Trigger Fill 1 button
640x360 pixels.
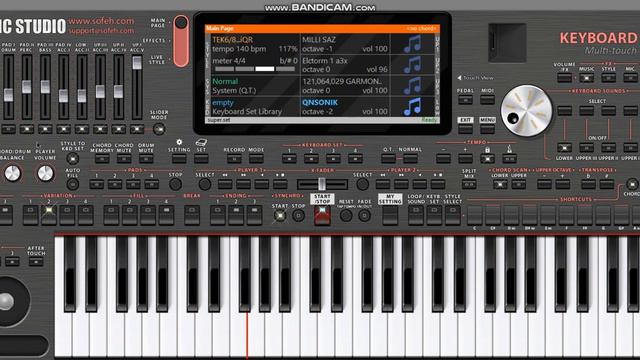pyautogui.click(x=111, y=215)
